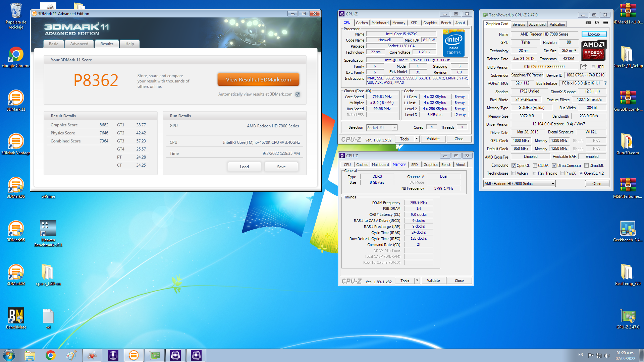
Task: Click Show desktop strip beside taskbar clock
Action: 641,355
